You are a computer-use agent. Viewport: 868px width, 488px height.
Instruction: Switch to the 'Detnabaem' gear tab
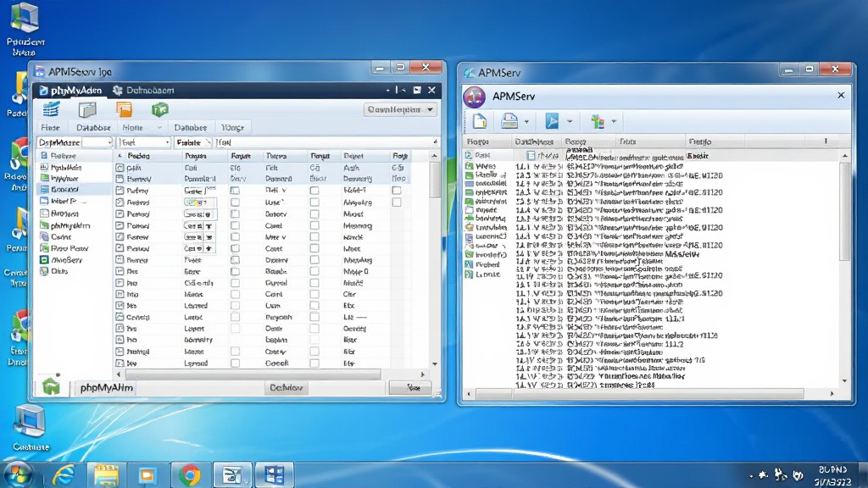[x=143, y=90]
